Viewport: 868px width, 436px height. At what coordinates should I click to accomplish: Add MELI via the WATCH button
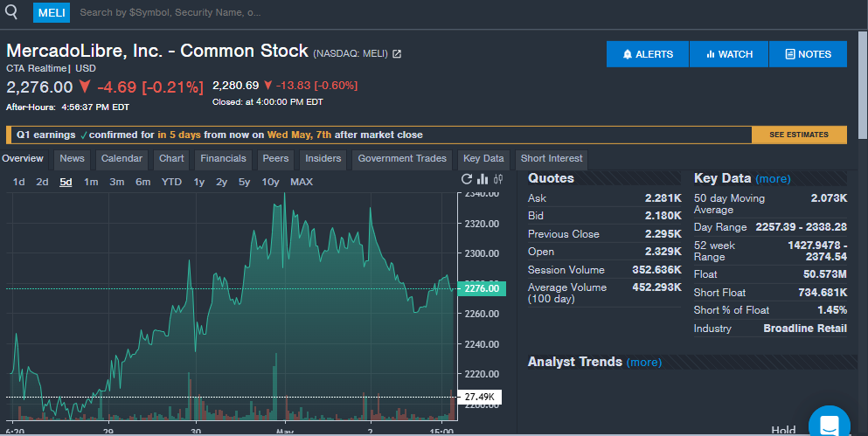[729, 54]
